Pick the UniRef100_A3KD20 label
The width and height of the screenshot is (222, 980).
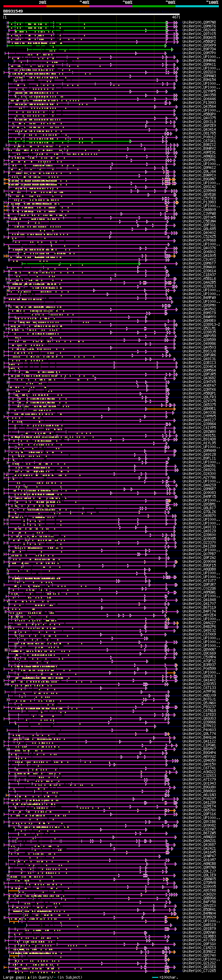coord(199,894)
